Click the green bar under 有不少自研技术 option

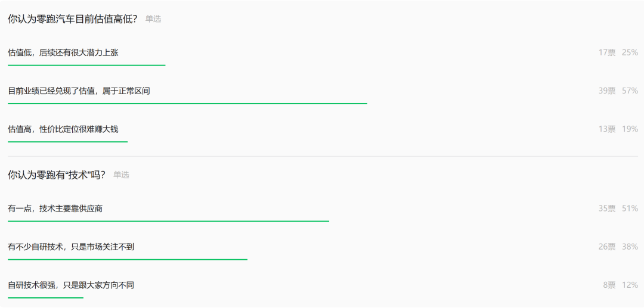pos(128,259)
